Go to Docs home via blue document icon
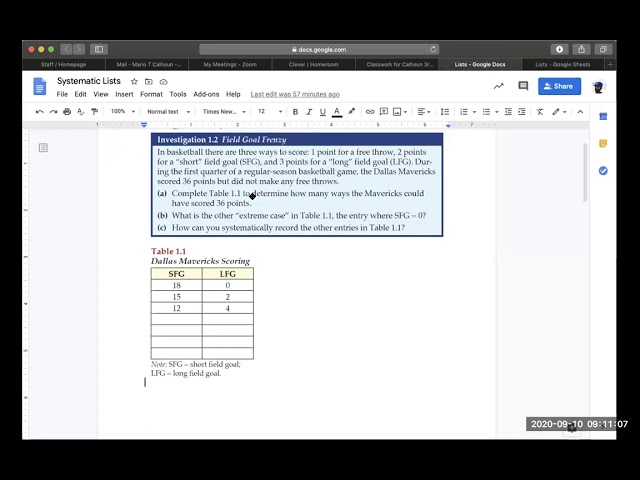Image resolution: width=640 pixels, height=480 pixels. (x=40, y=86)
